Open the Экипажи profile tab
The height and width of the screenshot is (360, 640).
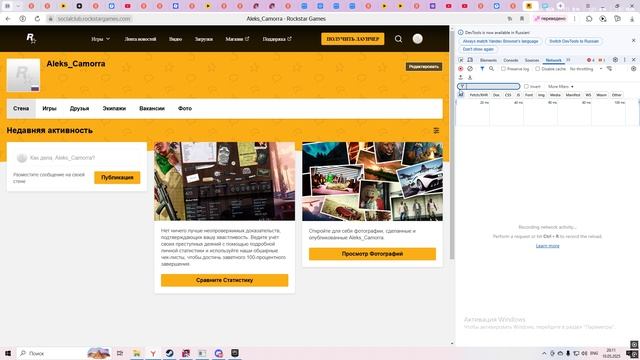click(x=114, y=109)
